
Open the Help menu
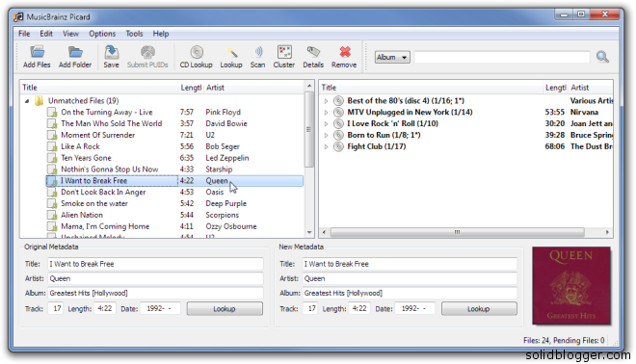tap(161, 34)
